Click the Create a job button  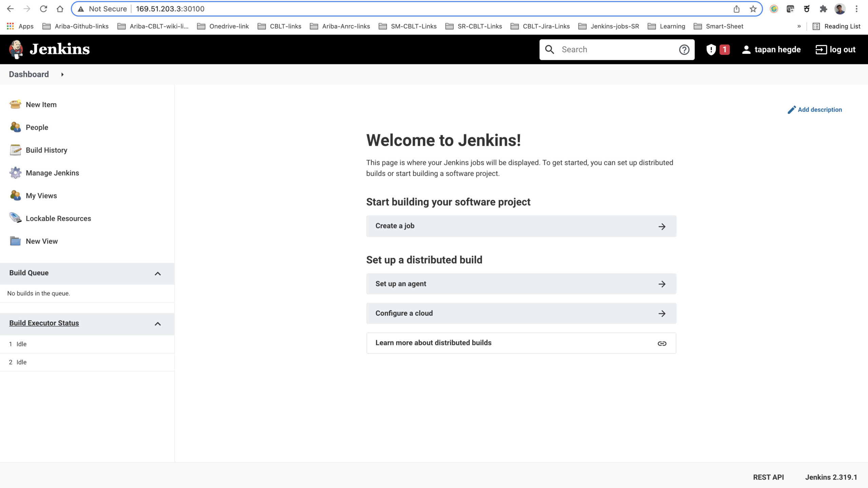click(x=521, y=226)
